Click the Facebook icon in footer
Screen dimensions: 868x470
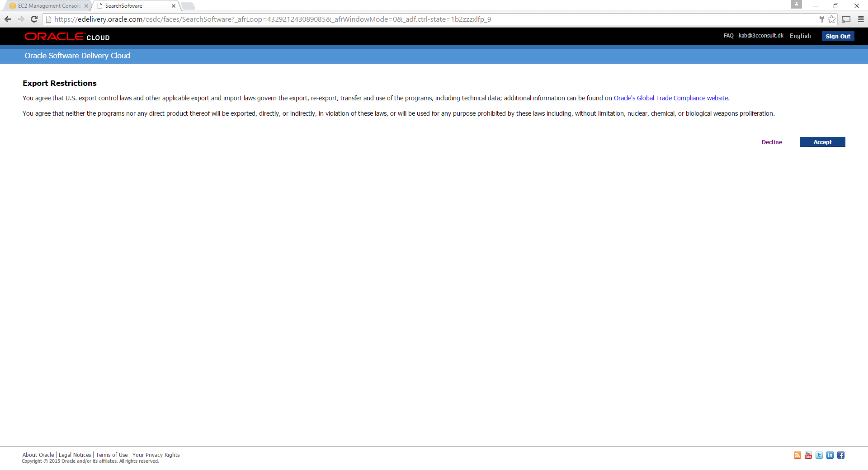coord(840,455)
